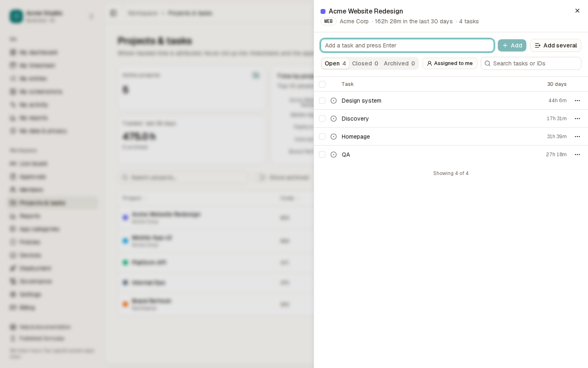The width and height of the screenshot is (588, 368).
Task: Tick the select-all tasks checkbox
Action: (x=322, y=84)
